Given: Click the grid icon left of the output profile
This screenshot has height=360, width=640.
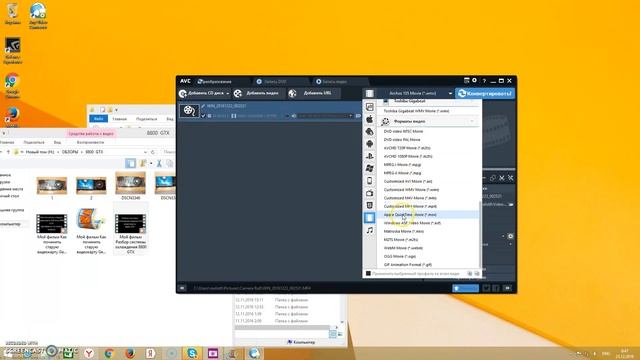Looking at the screenshot, I should [x=369, y=93].
